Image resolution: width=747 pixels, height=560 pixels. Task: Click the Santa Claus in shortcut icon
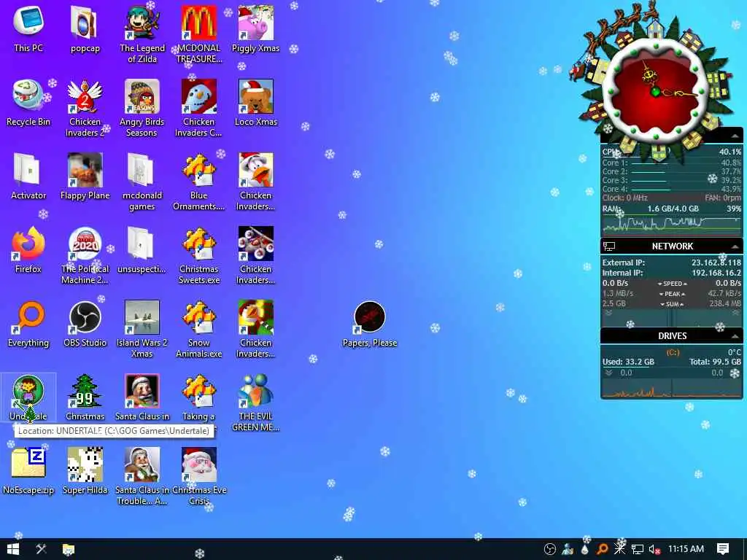(142, 397)
